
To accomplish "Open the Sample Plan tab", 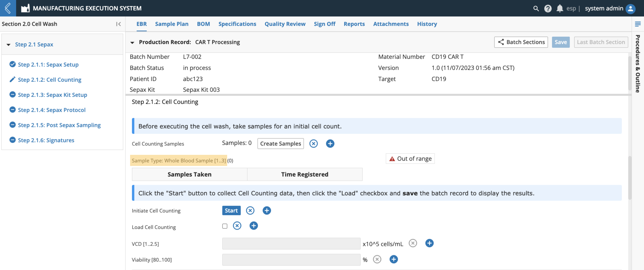I will point(172,24).
